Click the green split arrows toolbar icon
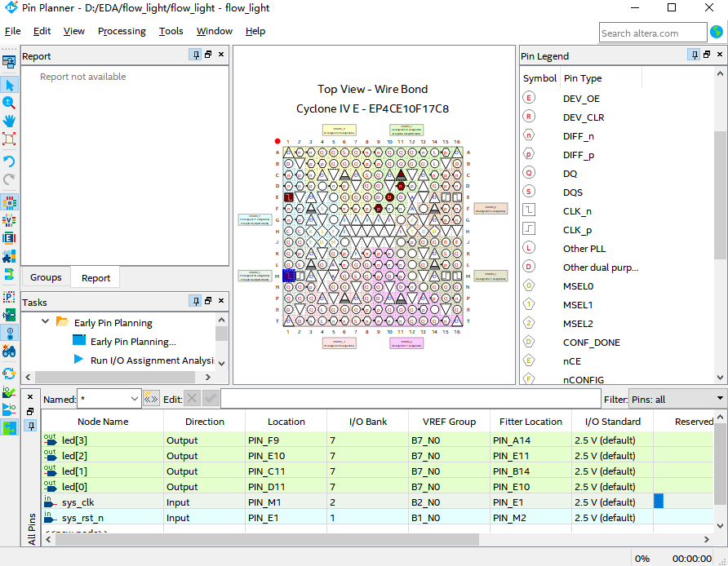The image size is (728, 566). tap(9, 427)
